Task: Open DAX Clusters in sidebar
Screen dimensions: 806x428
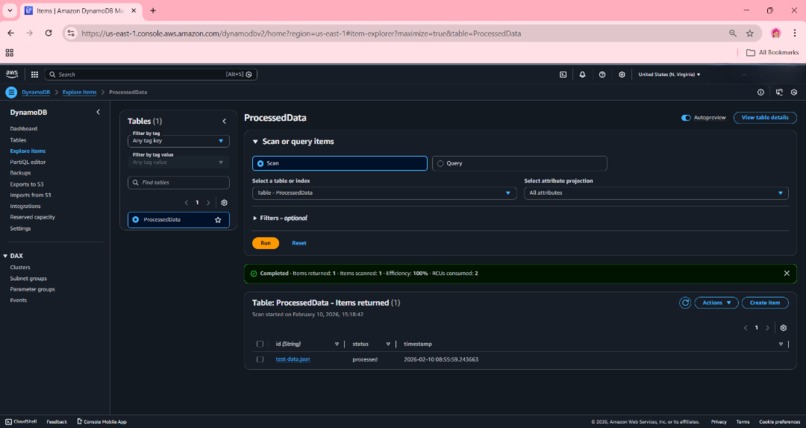Action: pos(20,268)
